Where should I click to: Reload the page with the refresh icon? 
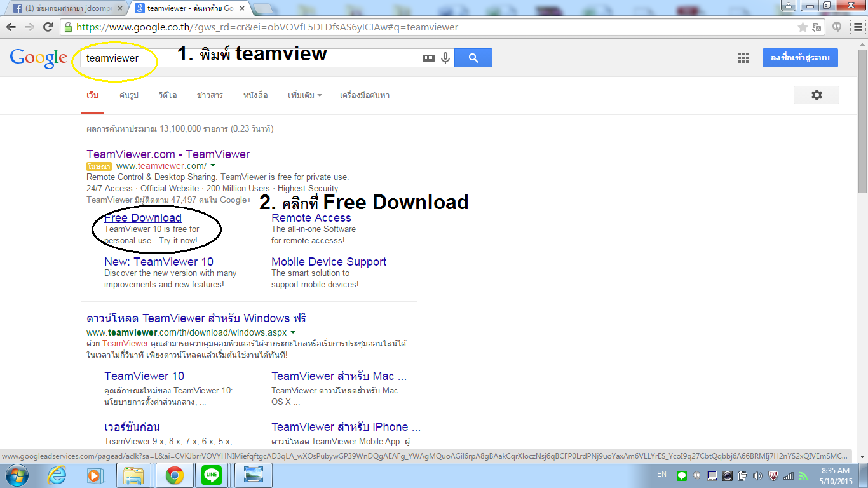[48, 27]
